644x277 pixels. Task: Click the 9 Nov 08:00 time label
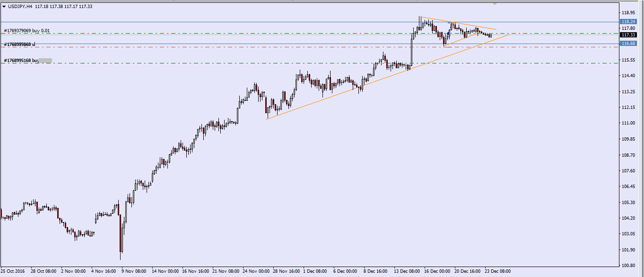click(x=134, y=272)
